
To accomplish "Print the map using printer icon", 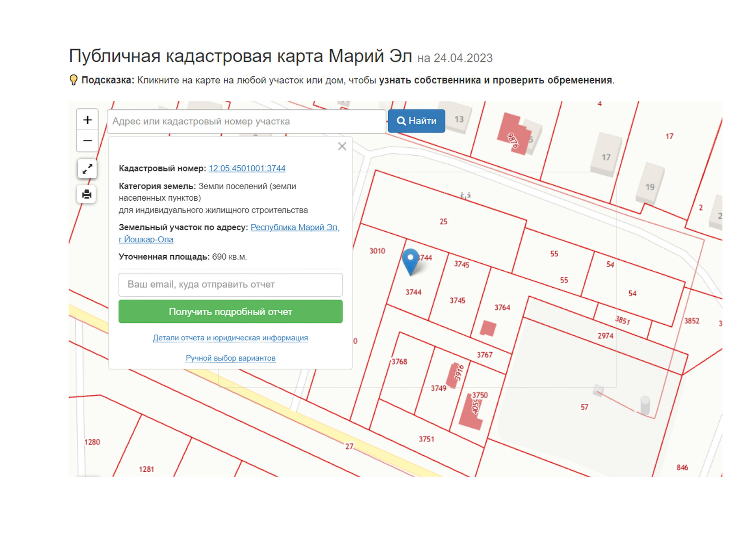I will (87, 194).
